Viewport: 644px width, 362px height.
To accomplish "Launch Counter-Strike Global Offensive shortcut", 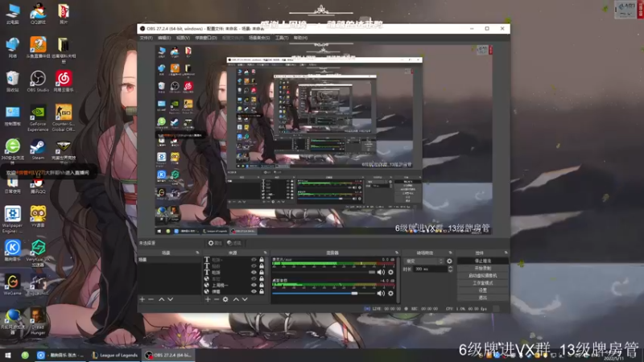I will pyautogui.click(x=64, y=117).
